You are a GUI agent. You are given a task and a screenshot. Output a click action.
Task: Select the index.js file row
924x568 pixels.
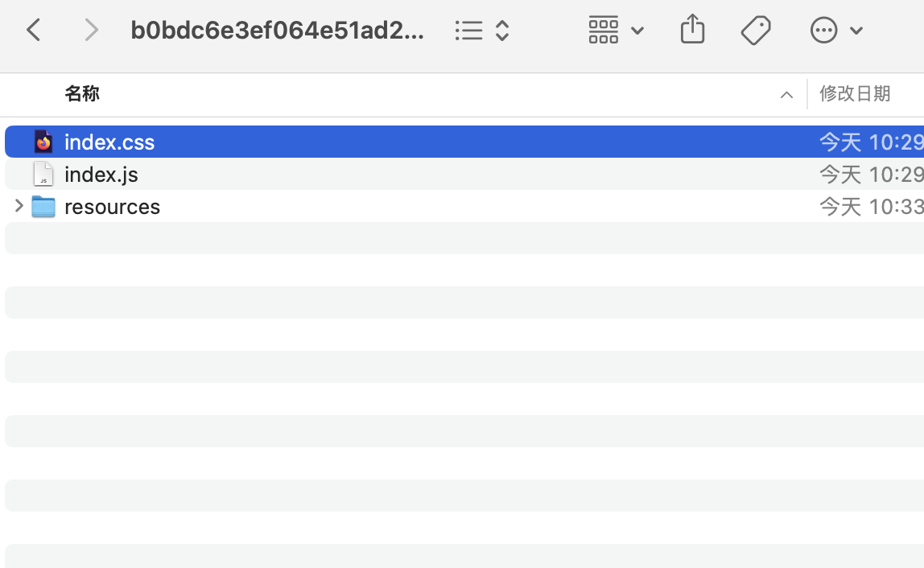point(464,175)
